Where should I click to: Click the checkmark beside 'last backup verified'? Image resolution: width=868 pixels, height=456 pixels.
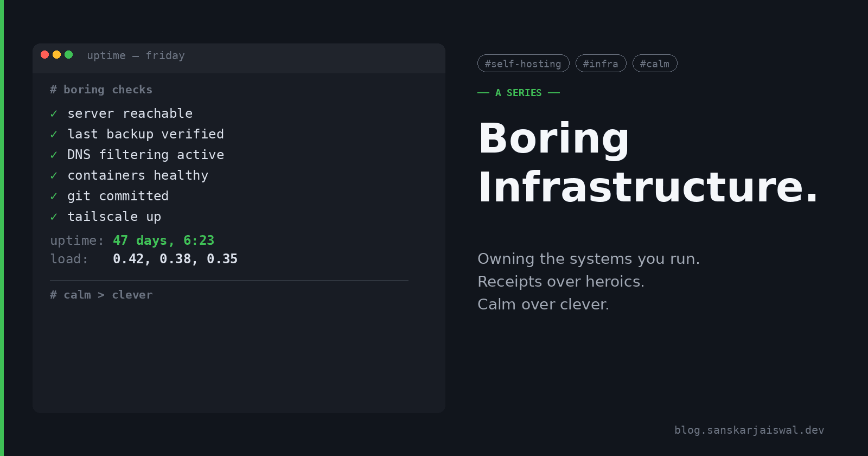[54, 134]
